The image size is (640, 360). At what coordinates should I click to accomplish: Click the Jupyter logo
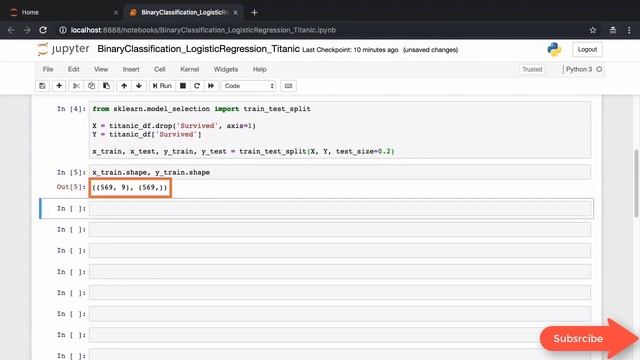(63, 49)
